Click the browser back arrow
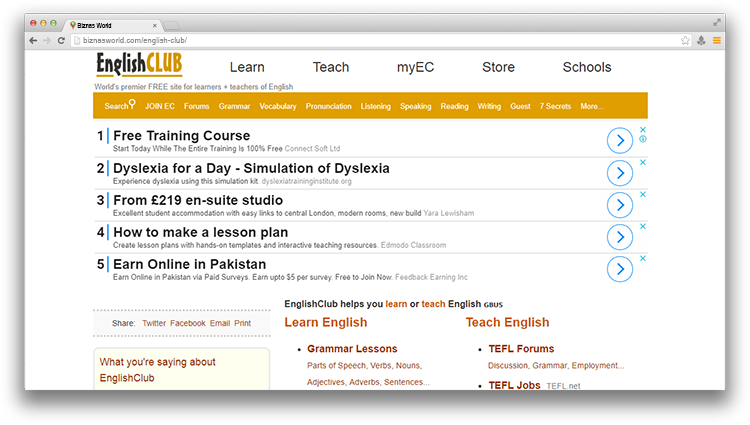 click(x=33, y=41)
